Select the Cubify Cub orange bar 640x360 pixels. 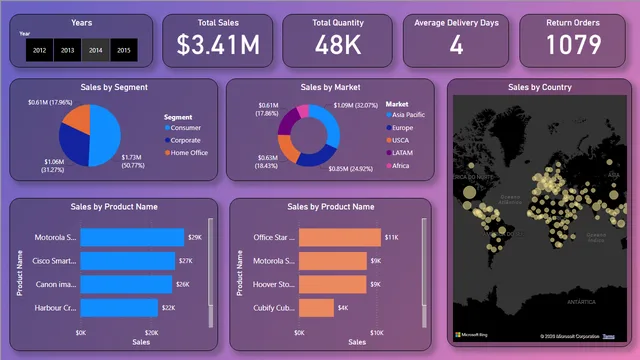(x=317, y=308)
